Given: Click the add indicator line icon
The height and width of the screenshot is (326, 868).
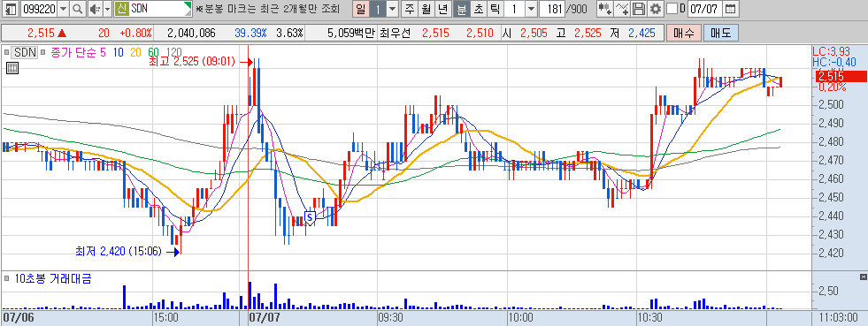Looking at the screenshot, I should (623, 9).
